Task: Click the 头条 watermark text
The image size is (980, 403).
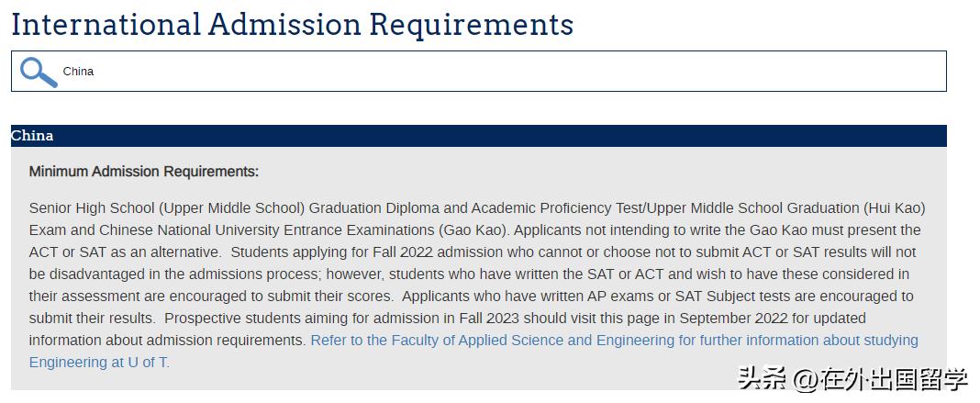Action: [x=762, y=379]
